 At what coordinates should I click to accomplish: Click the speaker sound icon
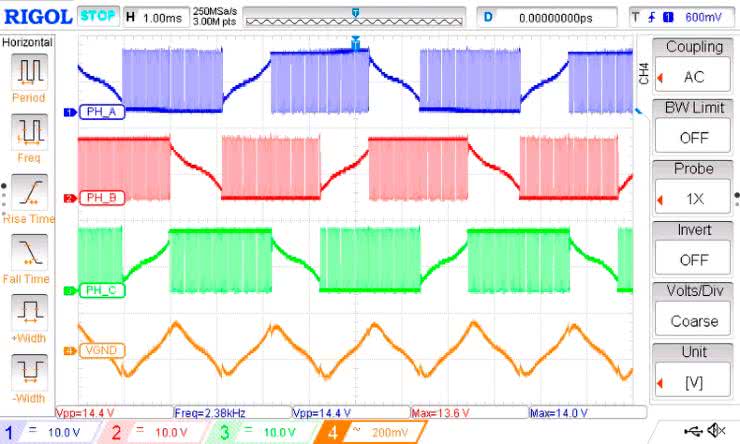[x=716, y=431]
